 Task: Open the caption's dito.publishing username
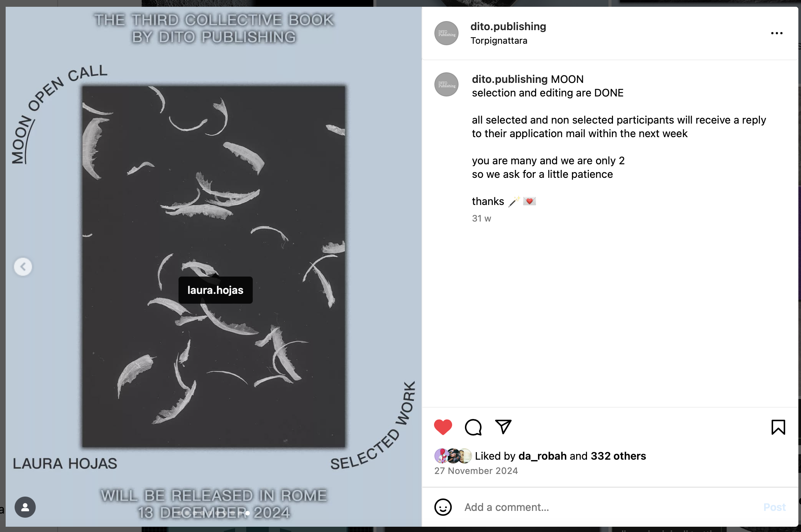tap(510, 79)
